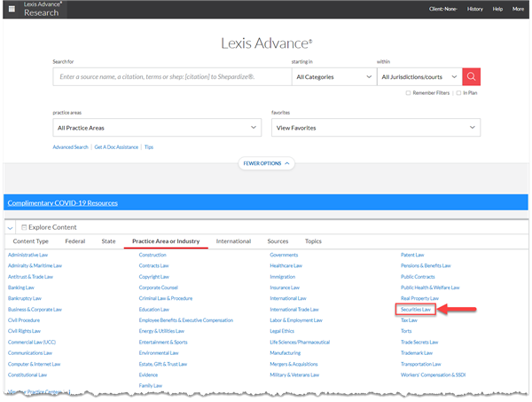
Task: Open the Corporate Counsel link
Action: (x=158, y=288)
